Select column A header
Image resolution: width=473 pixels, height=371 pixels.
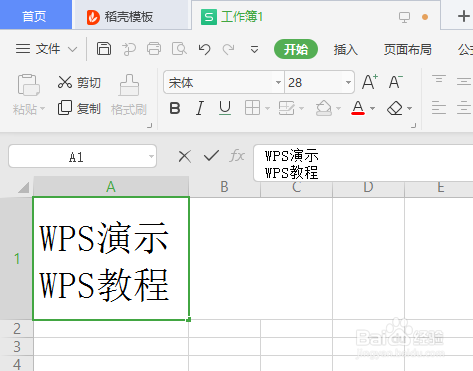tap(111, 187)
